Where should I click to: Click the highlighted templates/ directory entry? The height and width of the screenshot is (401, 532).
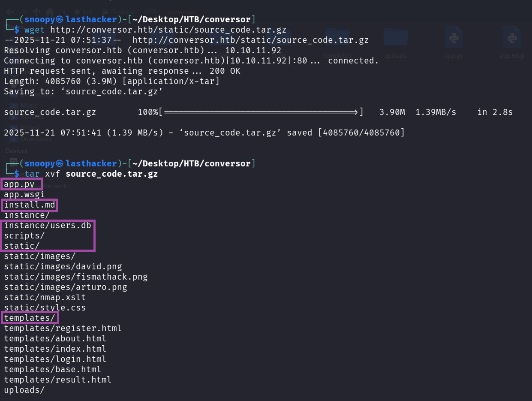coord(30,318)
